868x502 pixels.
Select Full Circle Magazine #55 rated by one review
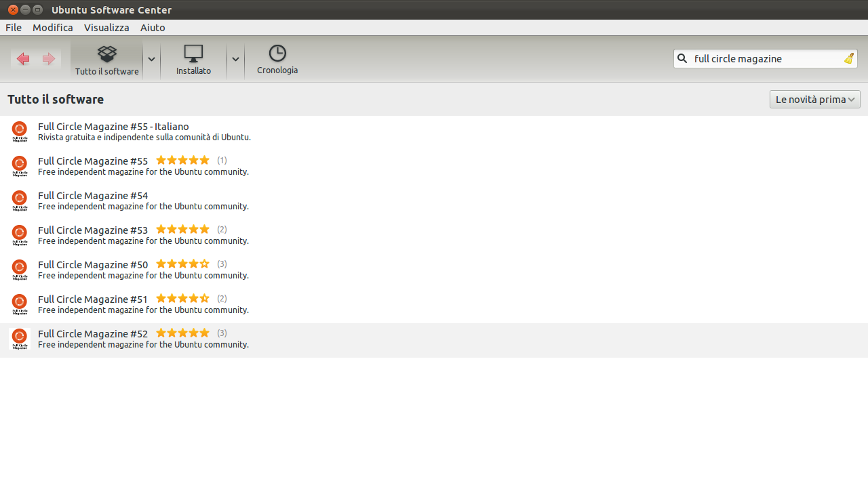pos(434,167)
